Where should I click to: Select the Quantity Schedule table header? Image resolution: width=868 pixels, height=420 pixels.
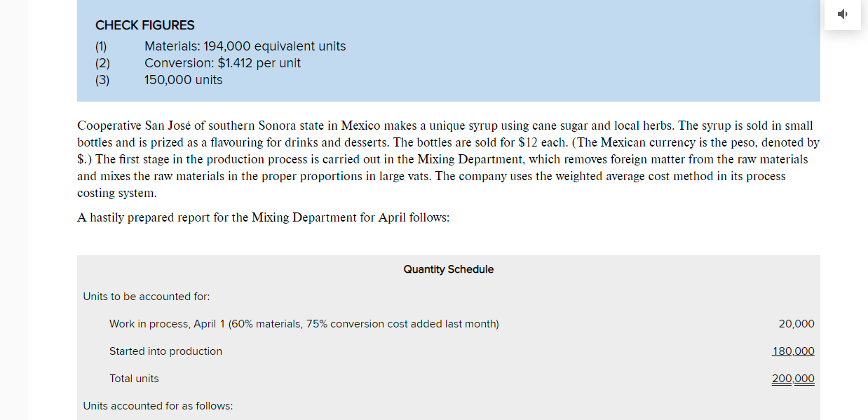tap(448, 269)
